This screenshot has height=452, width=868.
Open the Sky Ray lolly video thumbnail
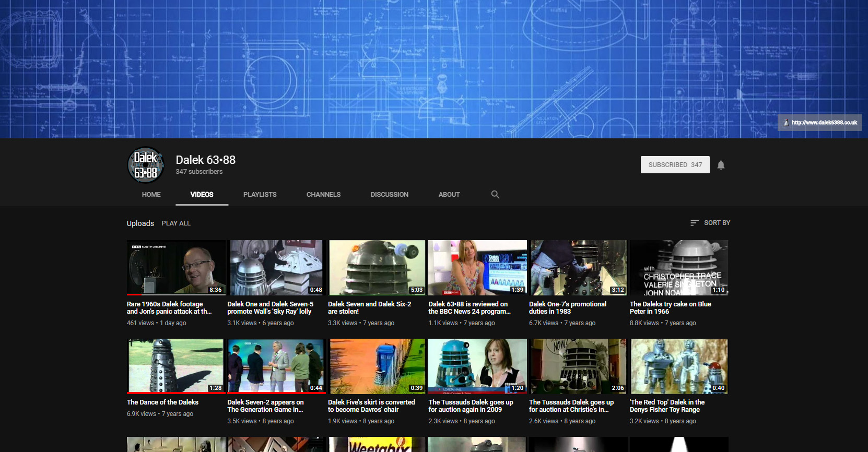pos(276,268)
